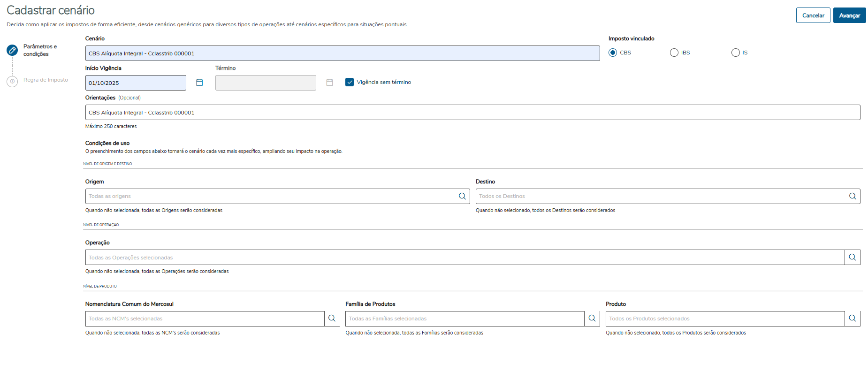The width and height of the screenshot is (868, 372).
Task: Uncheck Vigência sem término checkbox
Action: coord(350,82)
